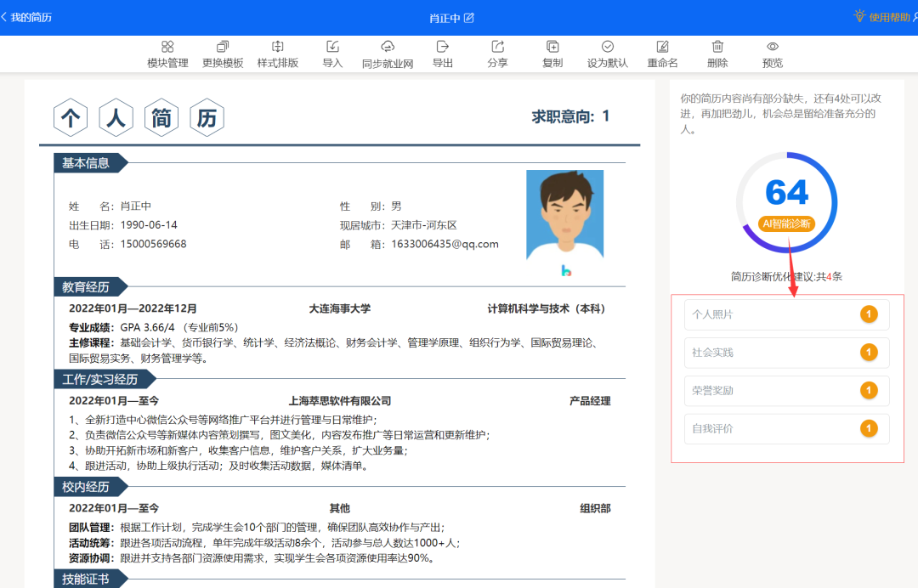The width and height of the screenshot is (918, 588).
Task: Edit the resume title 肖正中 pencil icon
Action: click(469, 18)
